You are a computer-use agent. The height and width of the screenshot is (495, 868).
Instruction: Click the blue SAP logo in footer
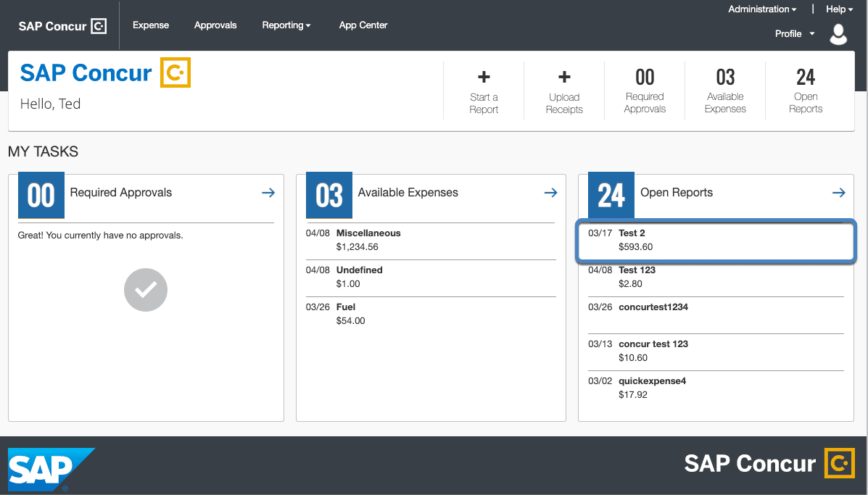(51, 470)
